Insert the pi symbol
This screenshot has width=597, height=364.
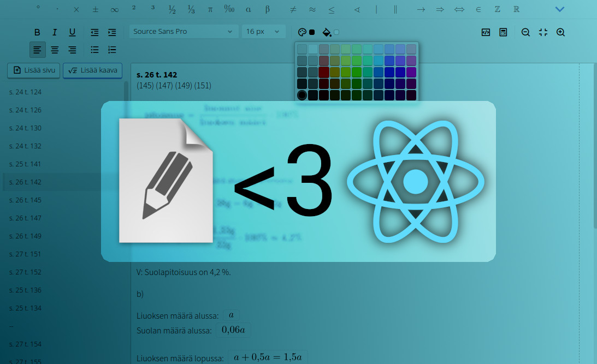tap(210, 9)
